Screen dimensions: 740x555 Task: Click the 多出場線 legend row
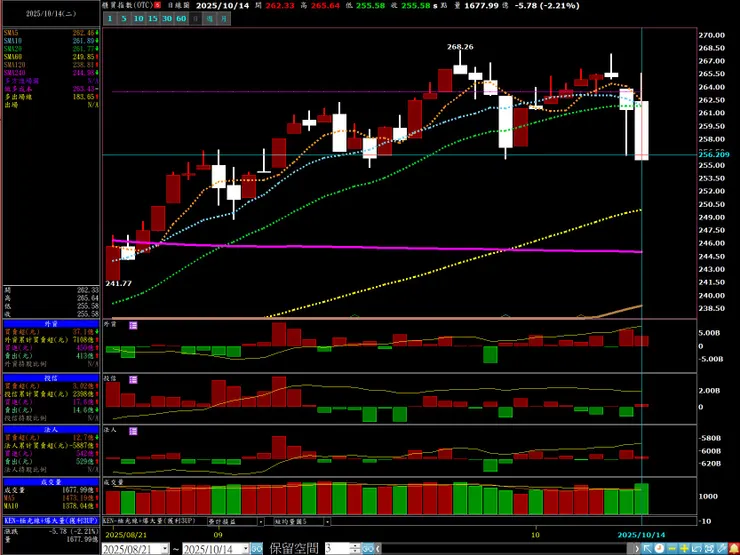click(51, 97)
